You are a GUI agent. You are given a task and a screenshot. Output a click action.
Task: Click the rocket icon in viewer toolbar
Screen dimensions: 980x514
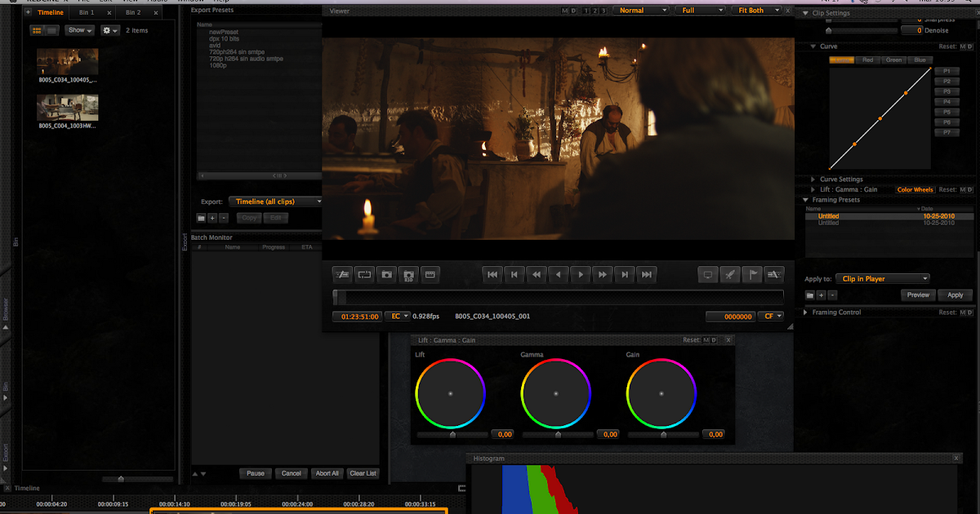click(731, 274)
